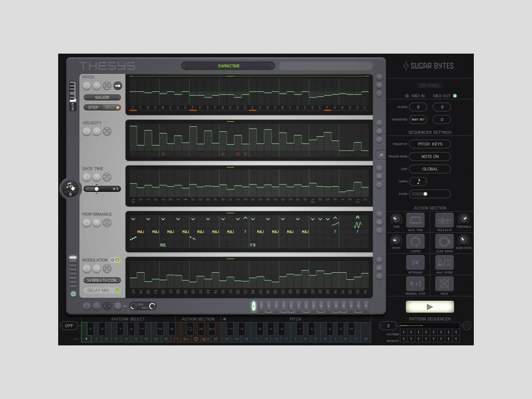Open the ROOT KEY transpose selector
532x399 pixels.
(x=418, y=120)
